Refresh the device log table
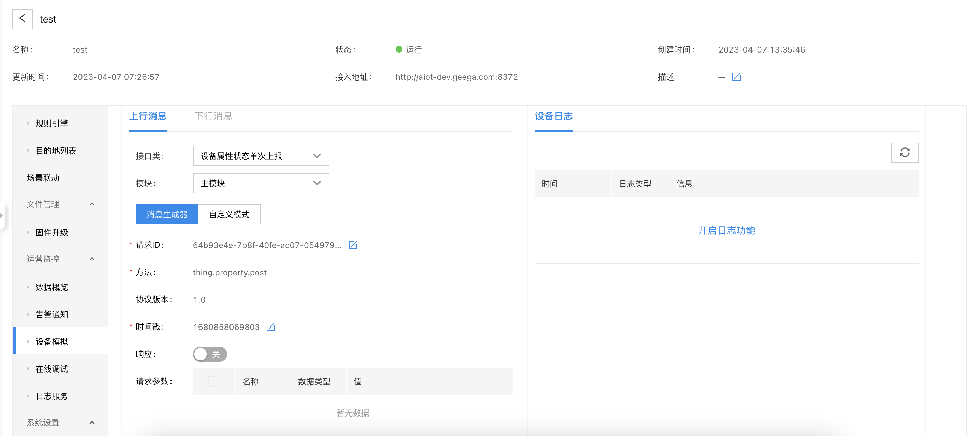Viewport: 980px width, 436px height. [905, 153]
